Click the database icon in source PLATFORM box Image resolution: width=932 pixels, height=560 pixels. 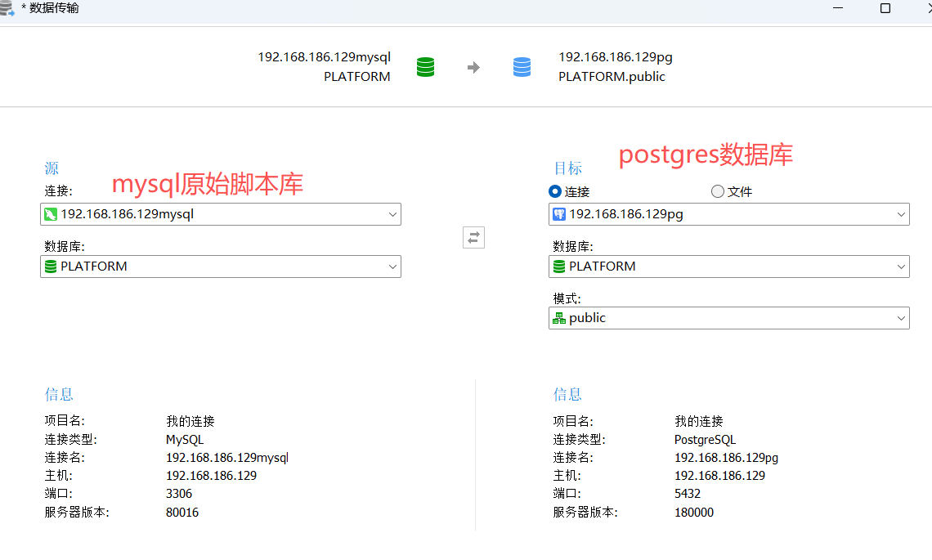(51, 267)
